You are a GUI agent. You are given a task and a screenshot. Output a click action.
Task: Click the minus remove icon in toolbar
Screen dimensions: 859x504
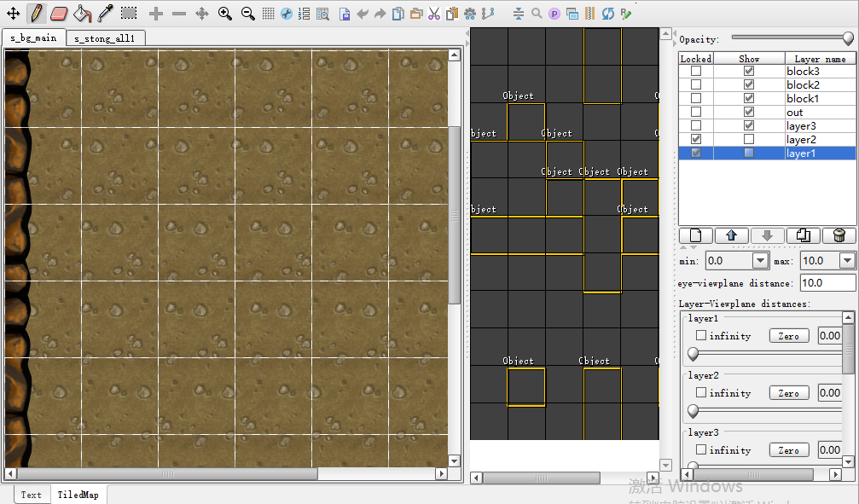(x=179, y=14)
